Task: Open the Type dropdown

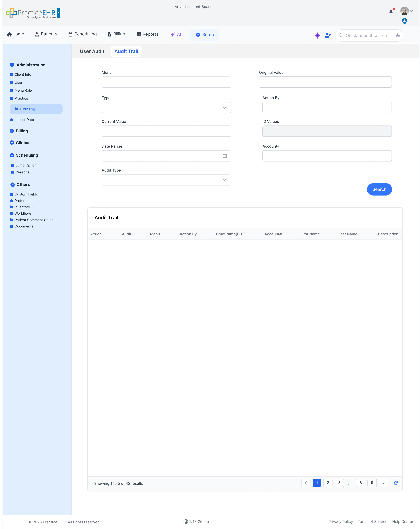Action: [x=166, y=107]
